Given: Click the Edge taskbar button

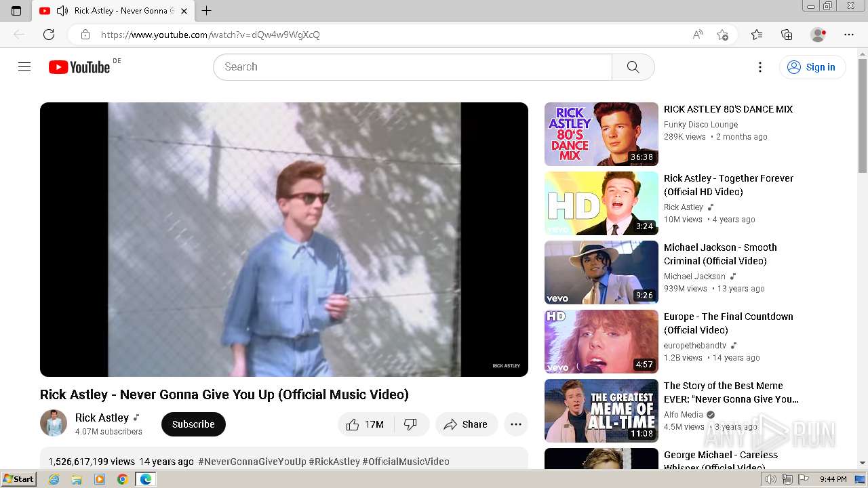Looking at the screenshot, I should [146, 479].
